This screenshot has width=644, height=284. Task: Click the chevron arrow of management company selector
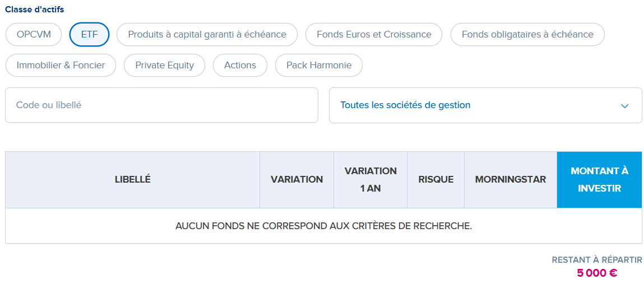(x=625, y=106)
